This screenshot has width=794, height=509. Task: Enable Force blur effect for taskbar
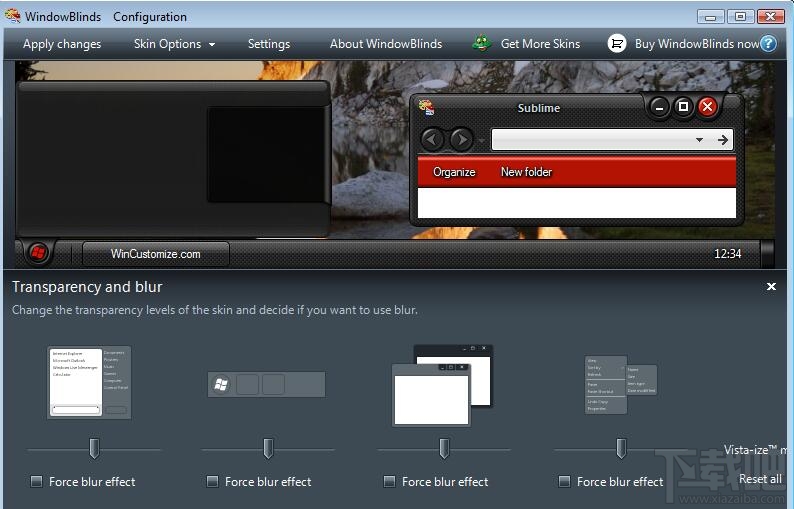(x=212, y=481)
